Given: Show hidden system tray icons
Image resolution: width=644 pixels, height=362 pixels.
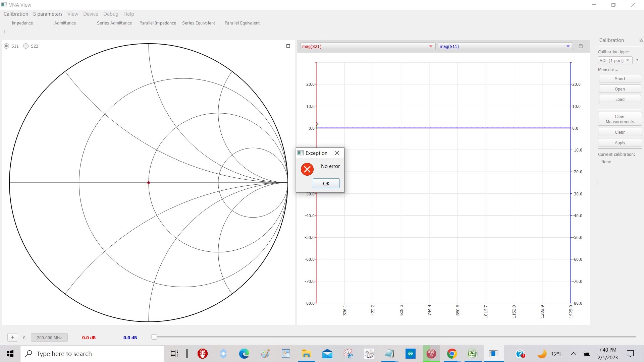Looking at the screenshot, I should tap(574, 354).
